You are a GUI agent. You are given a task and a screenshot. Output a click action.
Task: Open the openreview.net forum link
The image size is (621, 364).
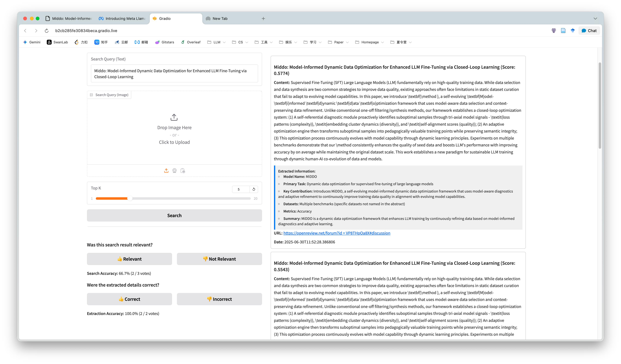[x=337, y=233]
